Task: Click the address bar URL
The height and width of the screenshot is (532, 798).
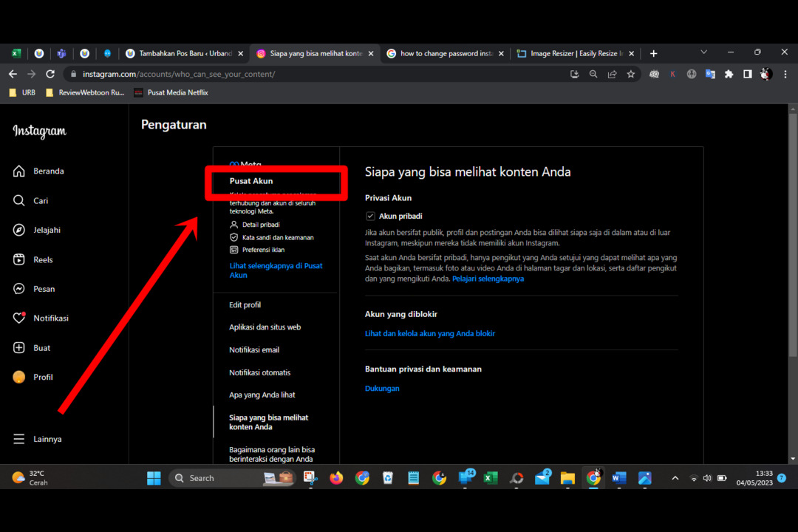Action: point(179,75)
